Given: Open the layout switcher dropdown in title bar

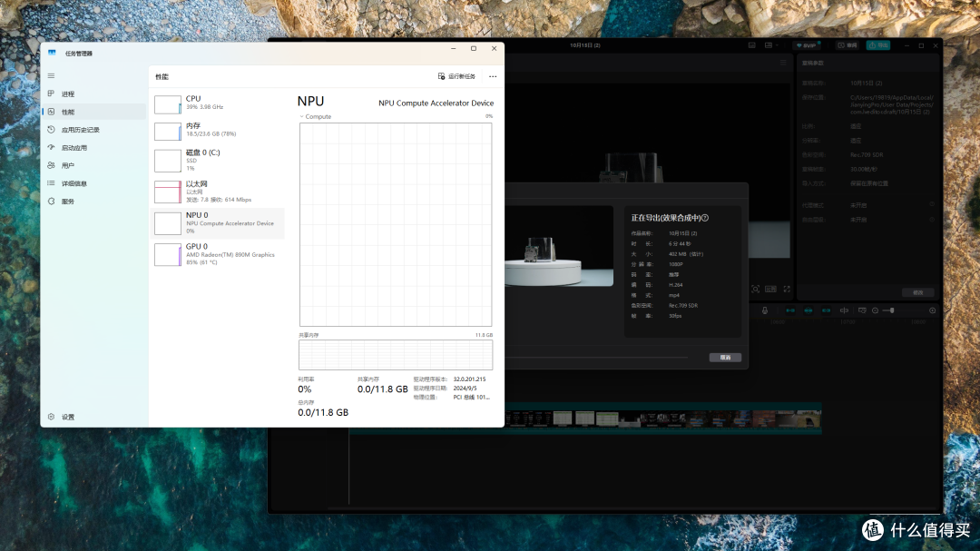Looking at the screenshot, I should tap(771, 45).
